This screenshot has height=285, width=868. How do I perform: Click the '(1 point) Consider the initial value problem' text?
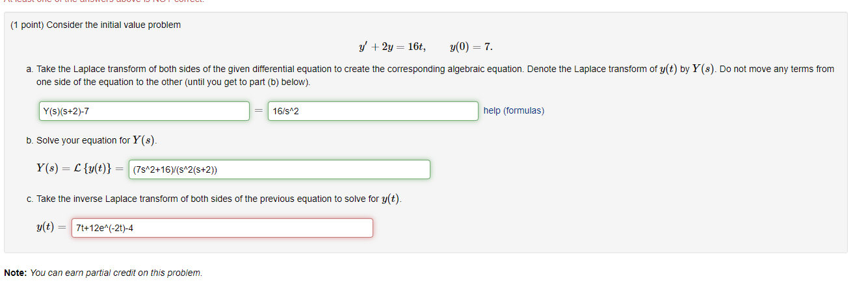point(96,25)
